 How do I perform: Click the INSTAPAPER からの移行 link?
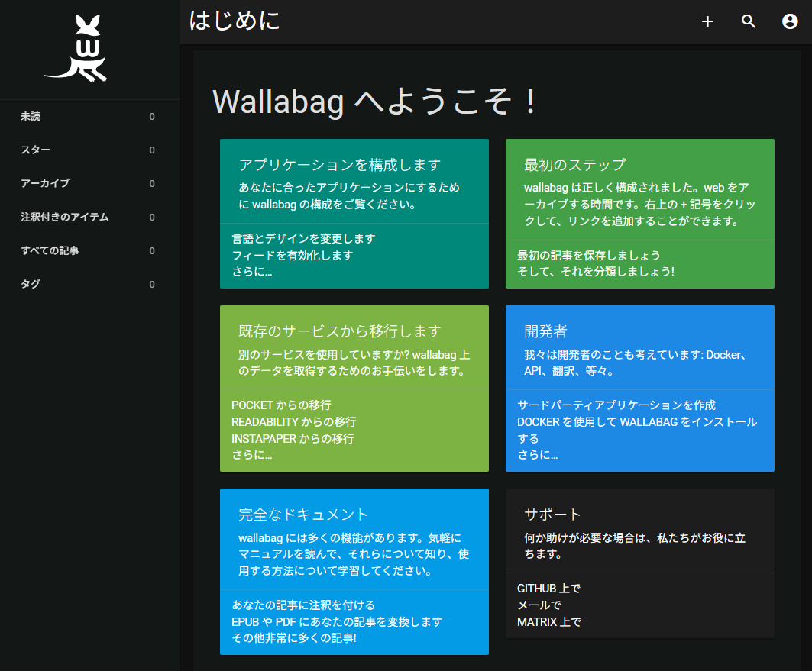[293, 438]
